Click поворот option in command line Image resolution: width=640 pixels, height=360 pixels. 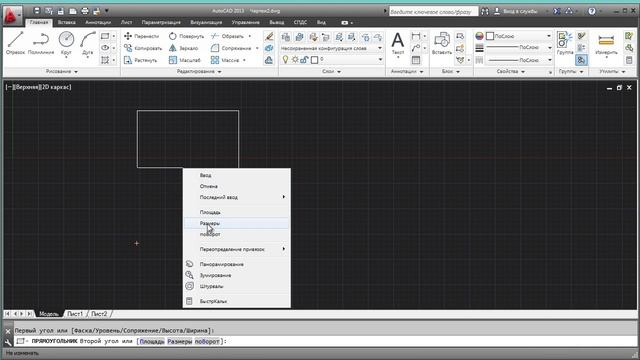pos(207,341)
